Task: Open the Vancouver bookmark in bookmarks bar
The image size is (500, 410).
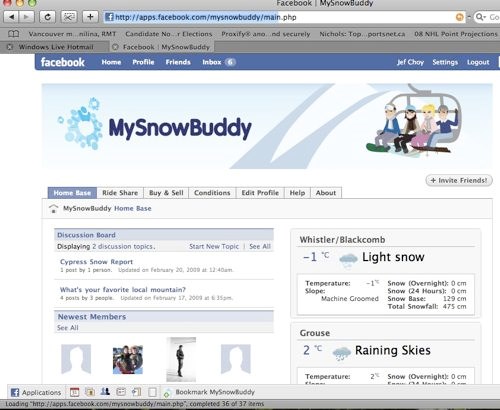Action: pos(72,34)
